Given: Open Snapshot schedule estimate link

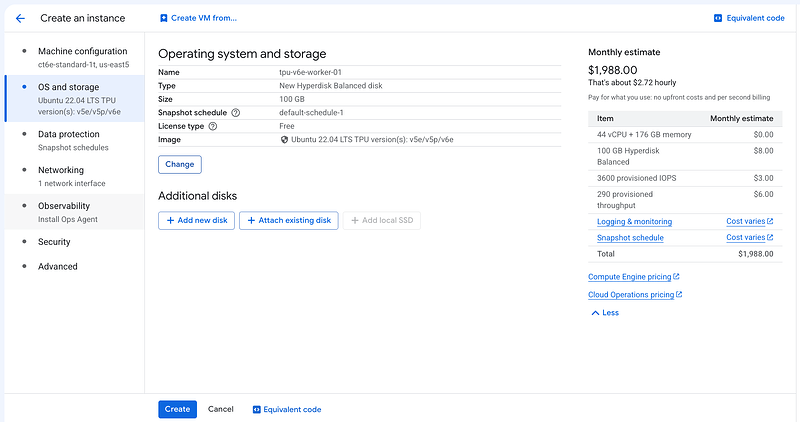Looking at the screenshot, I should coord(630,238).
